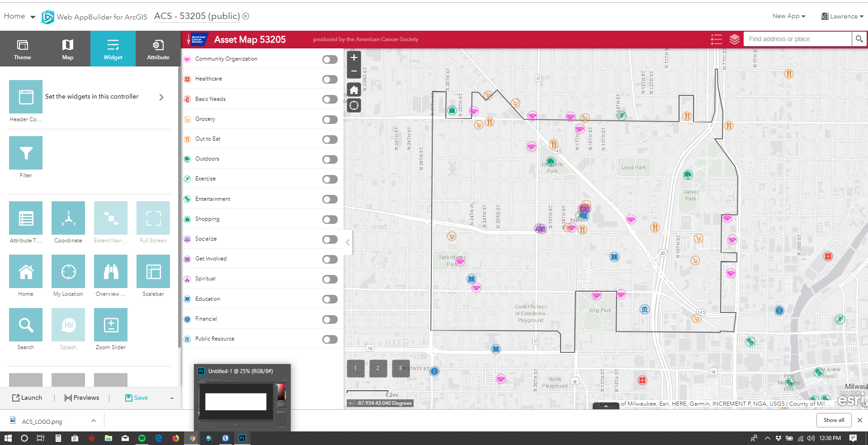Click the Find address or place field
This screenshot has height=445, width=868.
click(798, 39)
